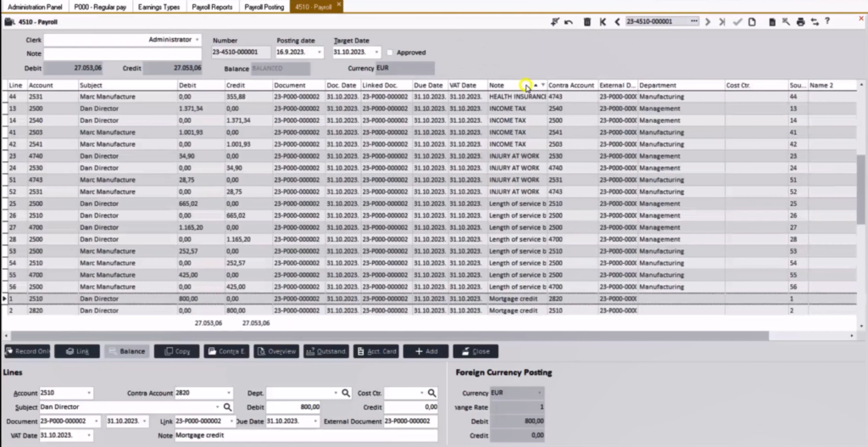
Task: Open the Clerk dropdown
Action: click(197, 39)
